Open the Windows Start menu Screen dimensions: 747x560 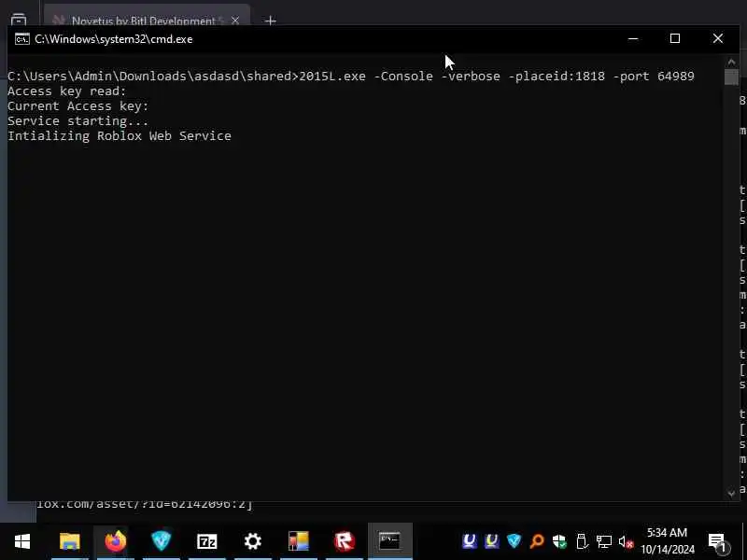pos(21,541)
